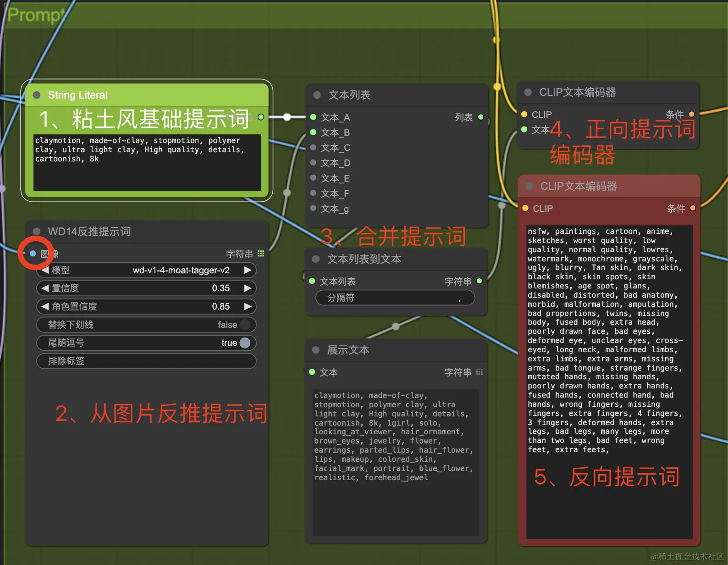The width and height of the screenshot is (728, 565).
Task: Click the String Literal node title
Action: (77, 95)
